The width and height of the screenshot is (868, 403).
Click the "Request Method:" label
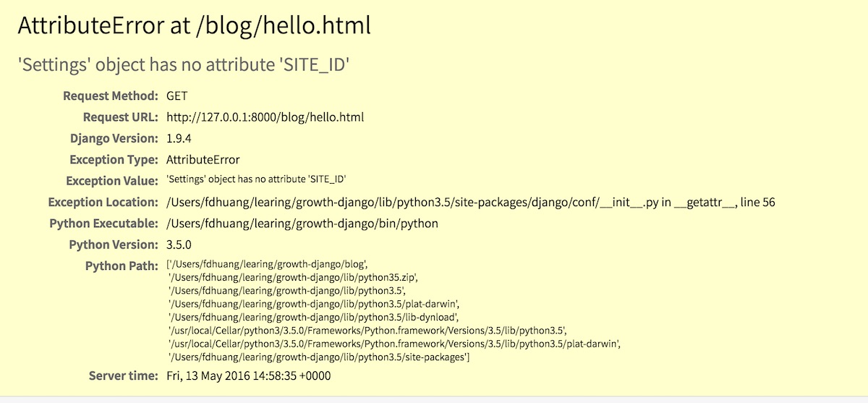click(110, 96)
